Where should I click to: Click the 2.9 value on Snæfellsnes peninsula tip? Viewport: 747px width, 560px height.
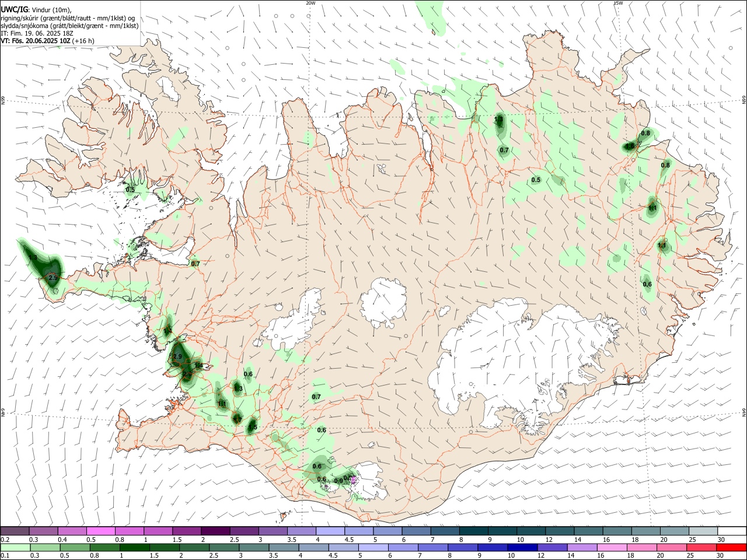coord(53,278)
